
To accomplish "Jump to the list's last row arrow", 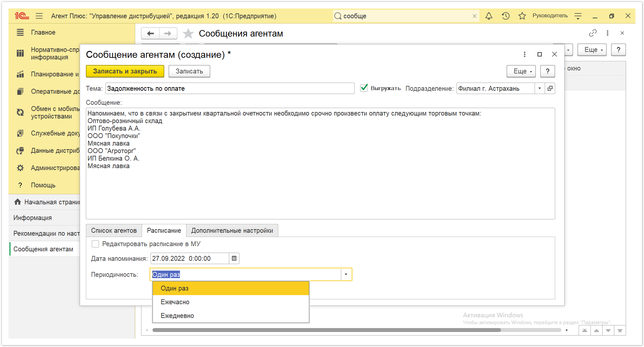I will click(x=620, y=330).
